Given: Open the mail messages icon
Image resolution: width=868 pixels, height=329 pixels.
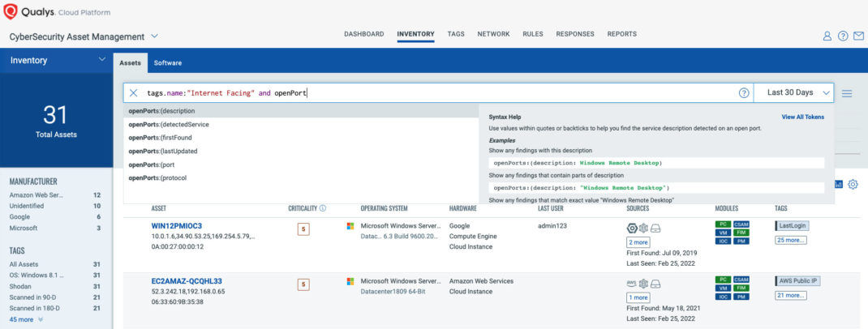Looking at the screenshot, I should (858, 36).
